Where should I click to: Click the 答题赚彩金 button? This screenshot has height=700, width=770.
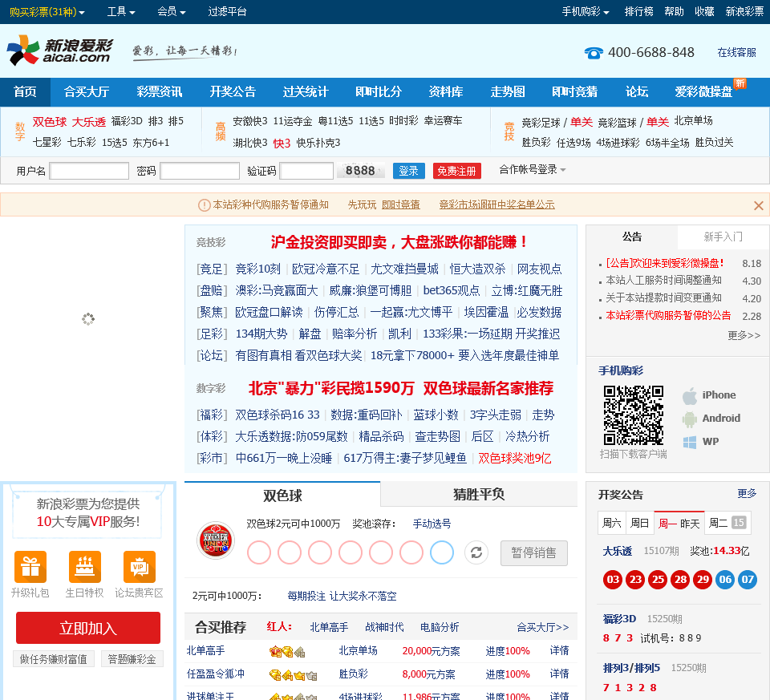coord(132,659)
